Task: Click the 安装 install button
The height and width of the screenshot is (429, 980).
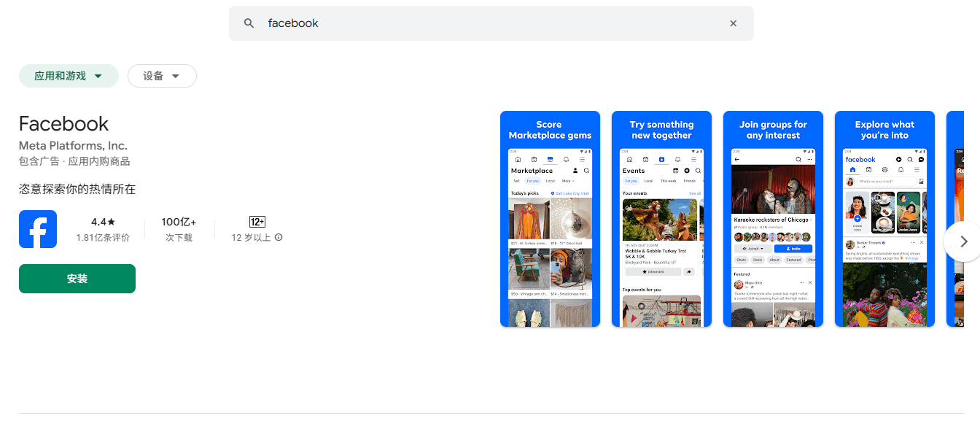Action: coord(77,278)
